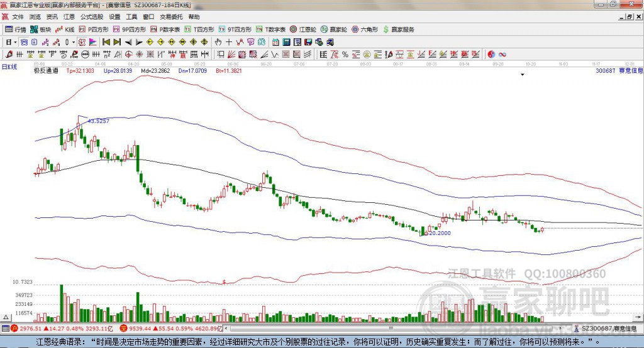644x348 pixels.
Task: Open the 六角形 tool
Action: click(x=365, y=30)
